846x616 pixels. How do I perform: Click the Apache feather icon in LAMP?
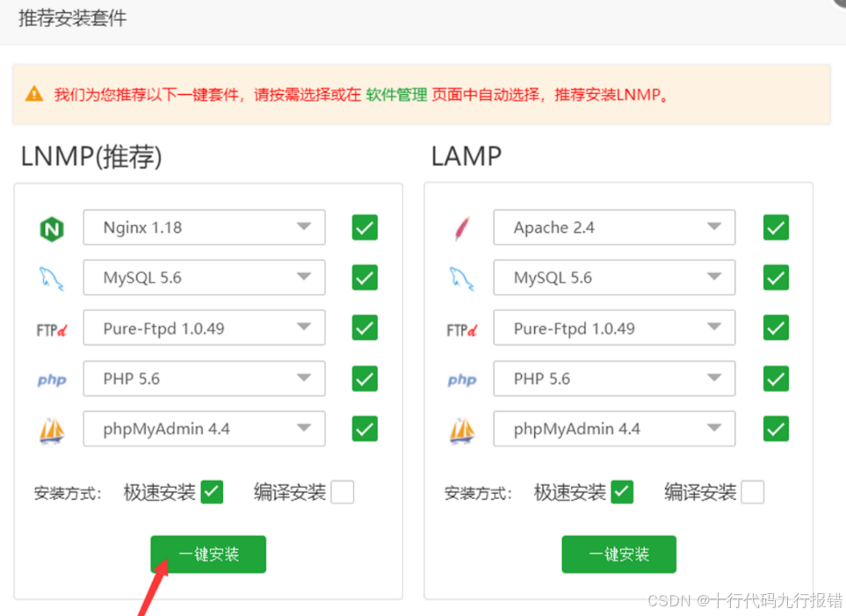pos(462,228)
